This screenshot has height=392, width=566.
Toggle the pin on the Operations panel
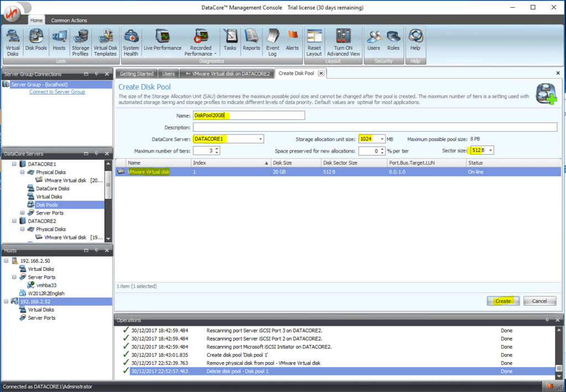pyautogui.click(x=547, y=320)
